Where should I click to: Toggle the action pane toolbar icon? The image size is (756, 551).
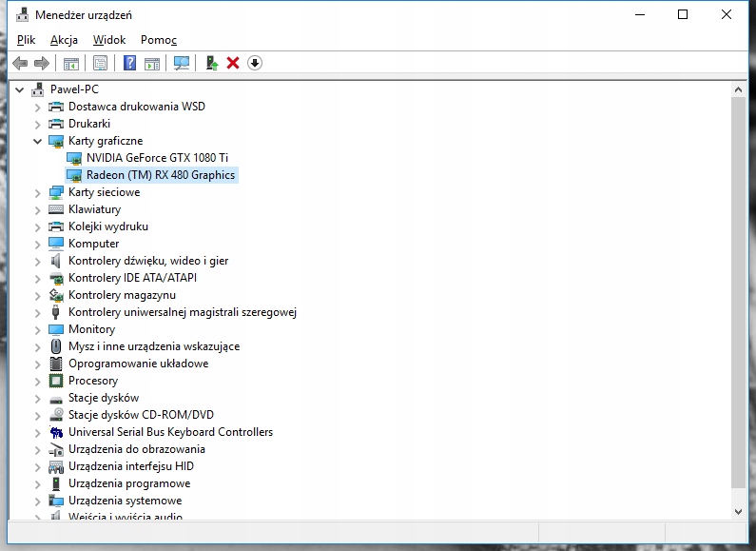(152, 63)
